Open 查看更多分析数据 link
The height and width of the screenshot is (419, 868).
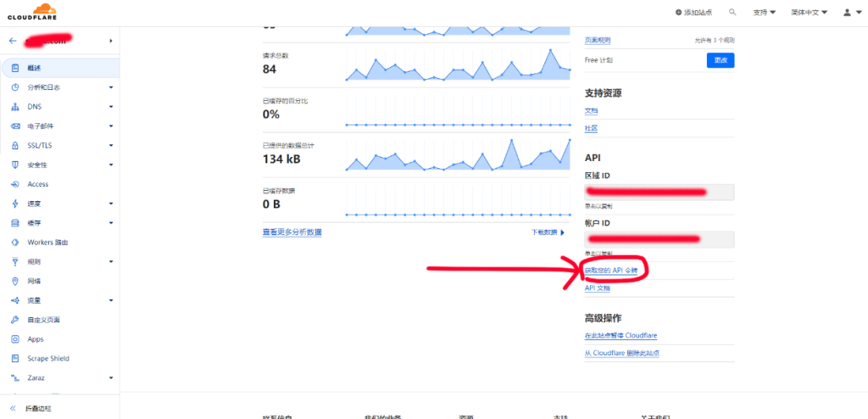pyautogui.click(x=292, y=232)
